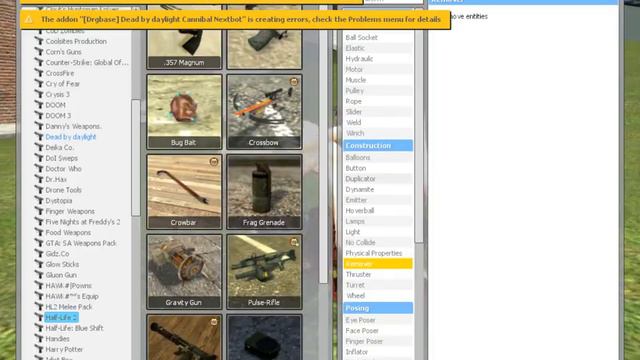Click the gun icon beside CrossFire
The height and width of the screenshot is (360, 640).
pos(39,73)
